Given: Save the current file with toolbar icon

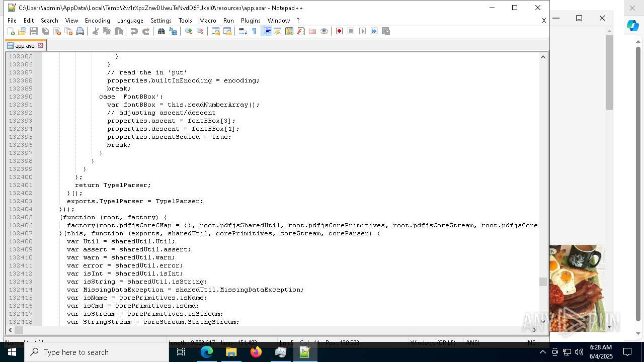Looking at the screenshot, I should (34, 31).
